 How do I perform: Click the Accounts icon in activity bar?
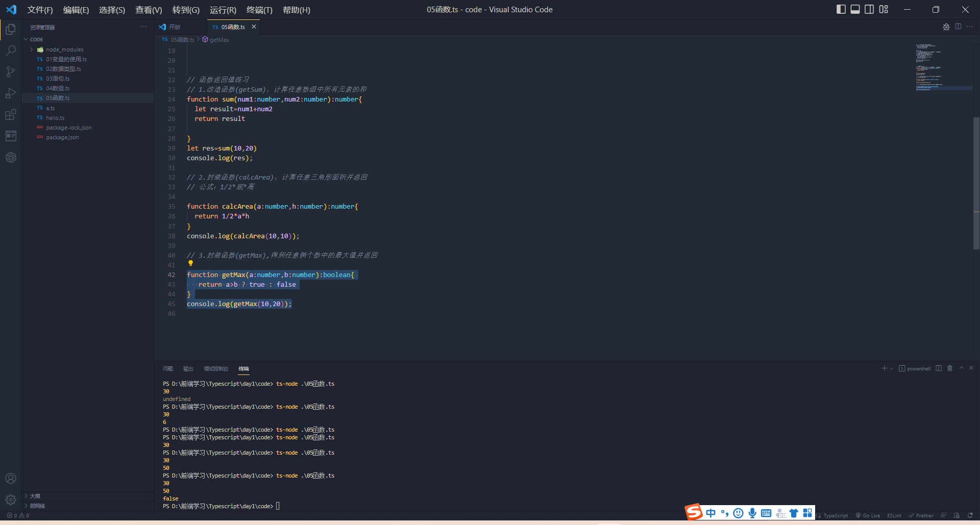click(x=11, y=478)
